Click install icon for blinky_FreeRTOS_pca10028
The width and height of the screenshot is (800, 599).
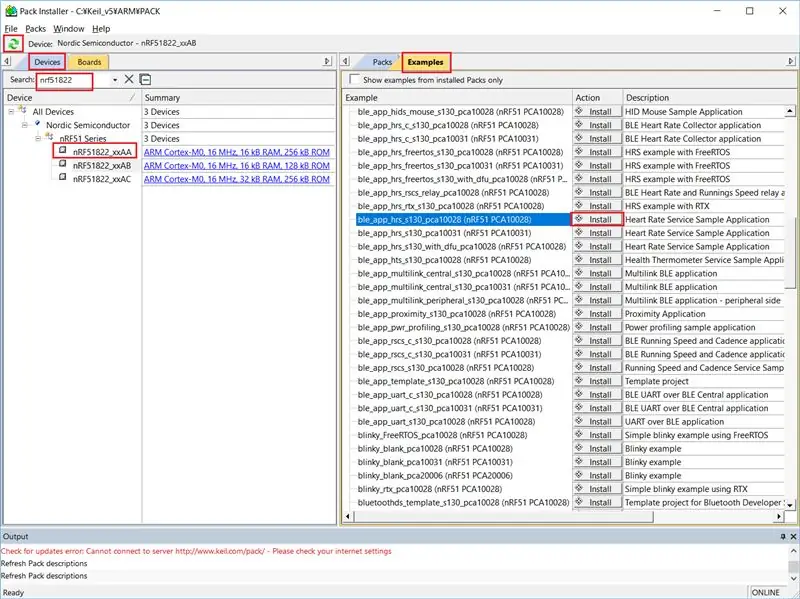tap(579, 434)
